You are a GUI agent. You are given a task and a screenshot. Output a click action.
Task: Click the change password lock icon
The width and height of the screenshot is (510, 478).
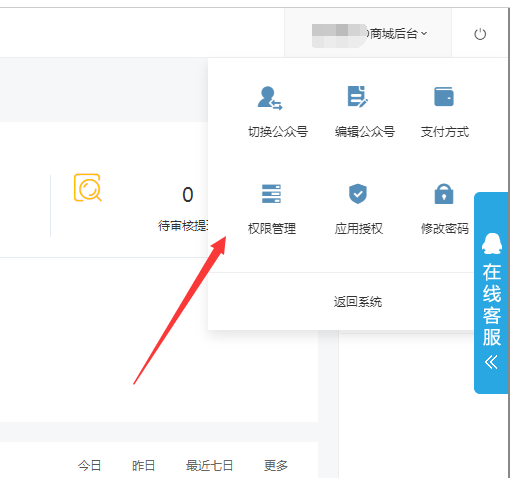(444, 194)
